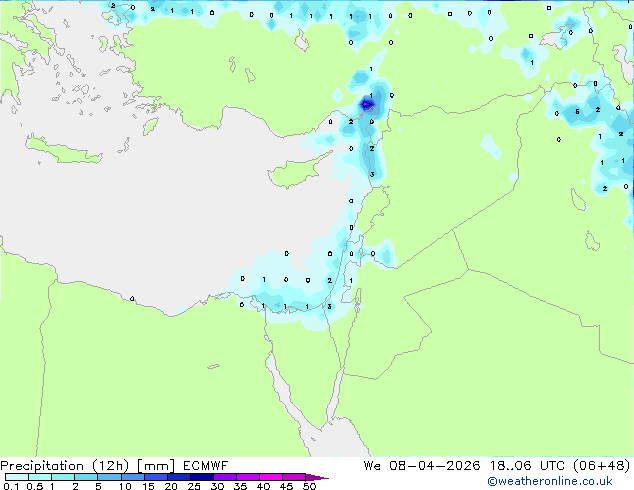Click the 5–10 mm legend color box
634x490 pixels.
[109, 477]
